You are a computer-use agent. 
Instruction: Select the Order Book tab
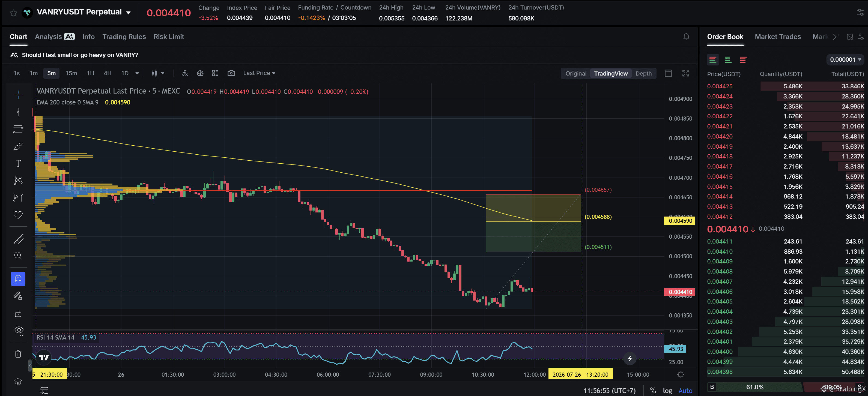tap(725, 37)
